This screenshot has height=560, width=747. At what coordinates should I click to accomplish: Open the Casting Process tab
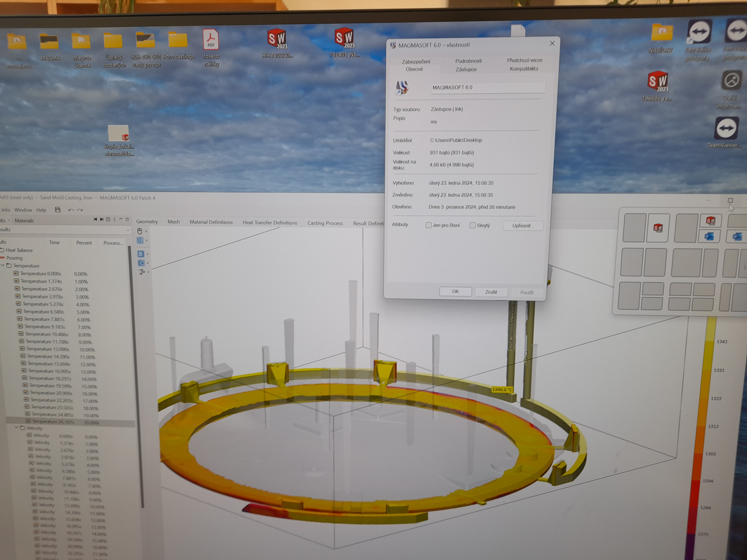coord(325,223)
